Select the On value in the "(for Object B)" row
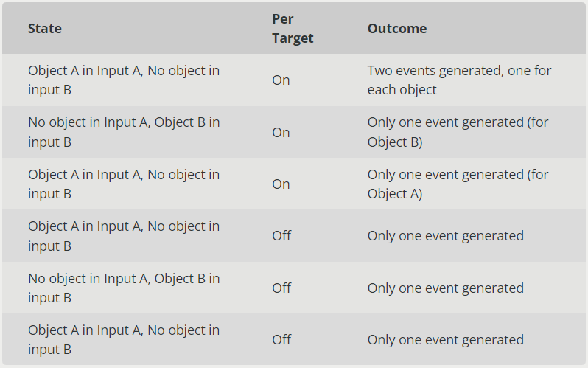Image resolution: width=588 pixels, height=368 pixels. [x=281, y=133]
